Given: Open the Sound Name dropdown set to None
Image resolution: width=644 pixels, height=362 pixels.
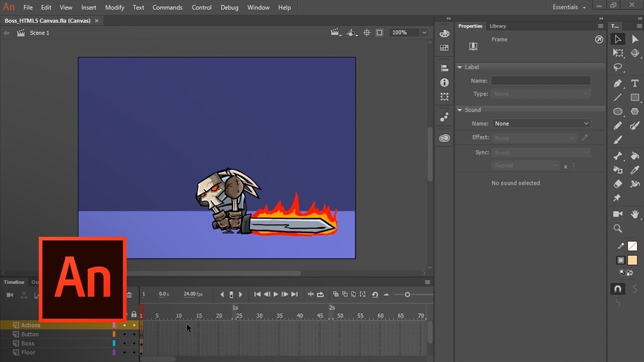Looking at the screenshot, I should point(541,123).
